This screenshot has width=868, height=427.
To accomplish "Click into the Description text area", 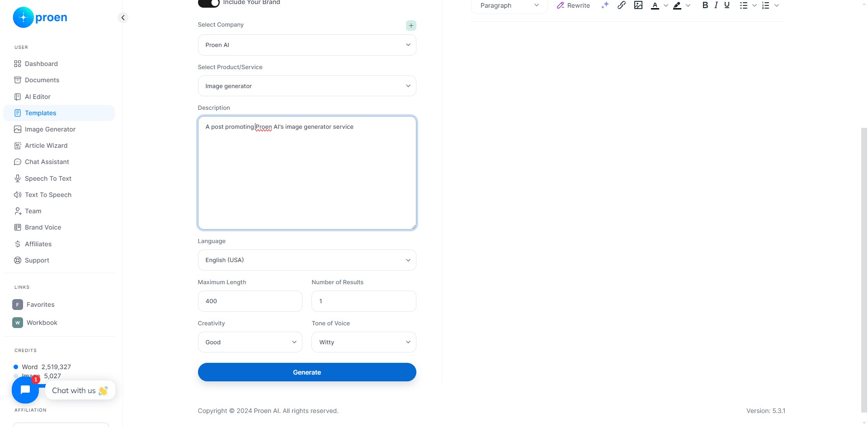I will tap(307, 173).
